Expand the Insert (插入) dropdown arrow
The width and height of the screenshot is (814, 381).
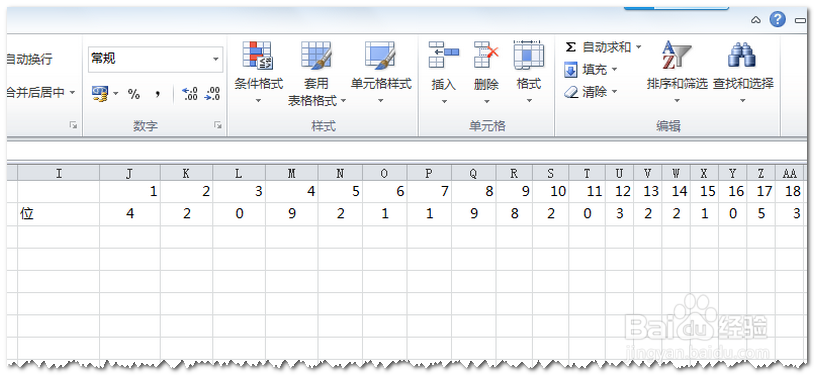(444, 101)
